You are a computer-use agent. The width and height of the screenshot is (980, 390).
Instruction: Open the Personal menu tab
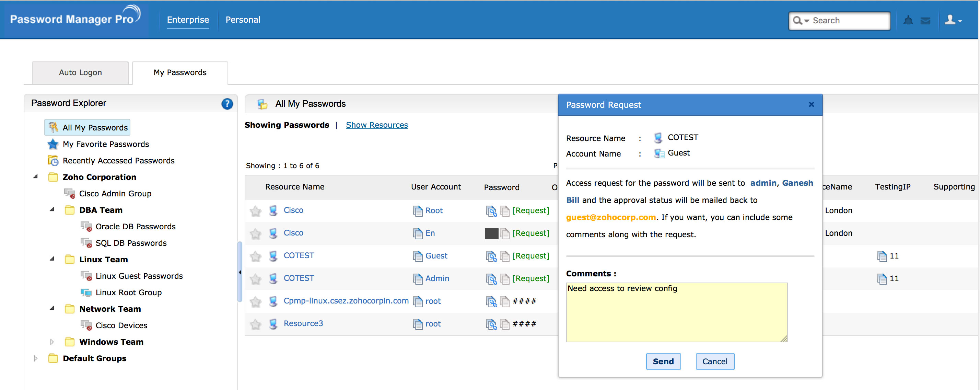point(243,20)
